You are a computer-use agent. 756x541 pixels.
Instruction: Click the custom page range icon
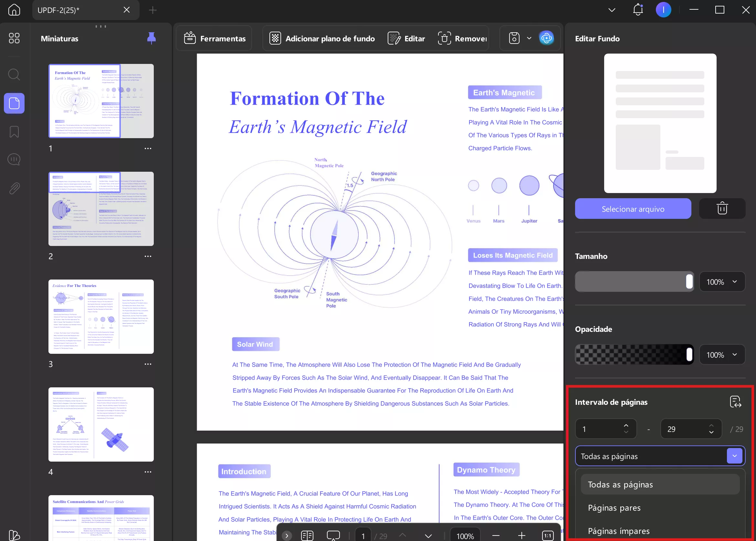tap(735, 402)
